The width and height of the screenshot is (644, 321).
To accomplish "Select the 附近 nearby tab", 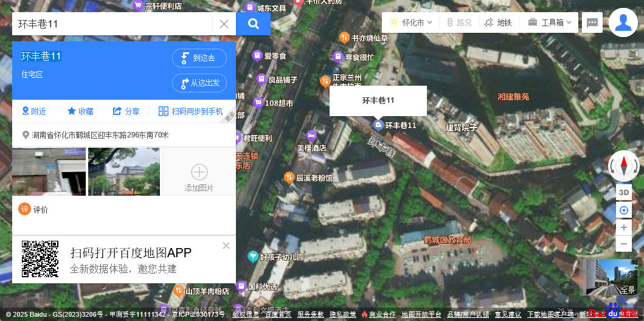I will (x=34, y=111).
